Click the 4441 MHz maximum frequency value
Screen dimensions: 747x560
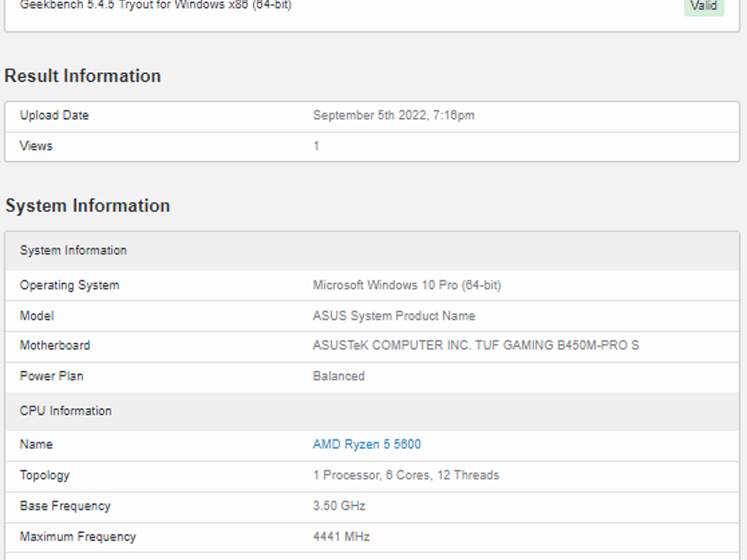[x=341, y=537]
